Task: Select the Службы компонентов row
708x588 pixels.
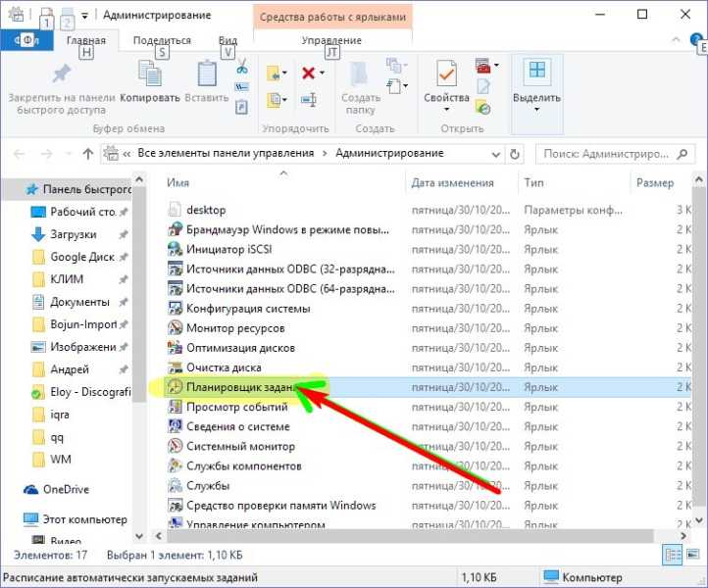Action: tap(428, 465)
